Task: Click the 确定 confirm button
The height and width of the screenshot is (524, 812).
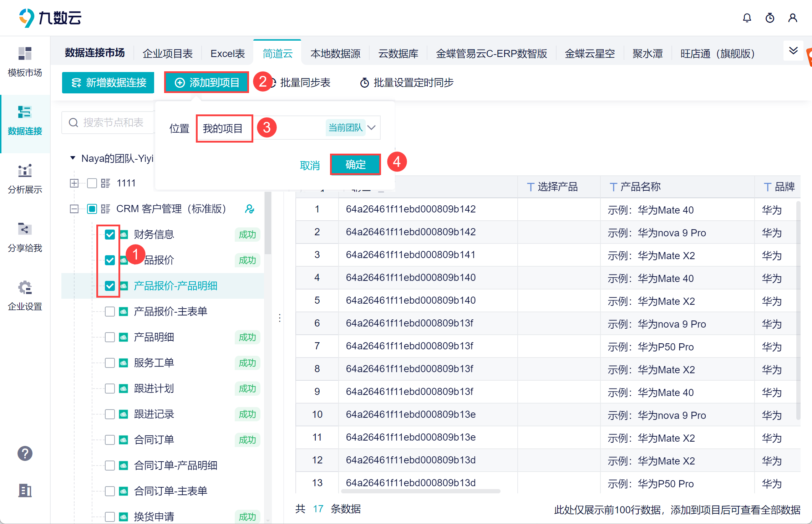Action: [355, 164]
